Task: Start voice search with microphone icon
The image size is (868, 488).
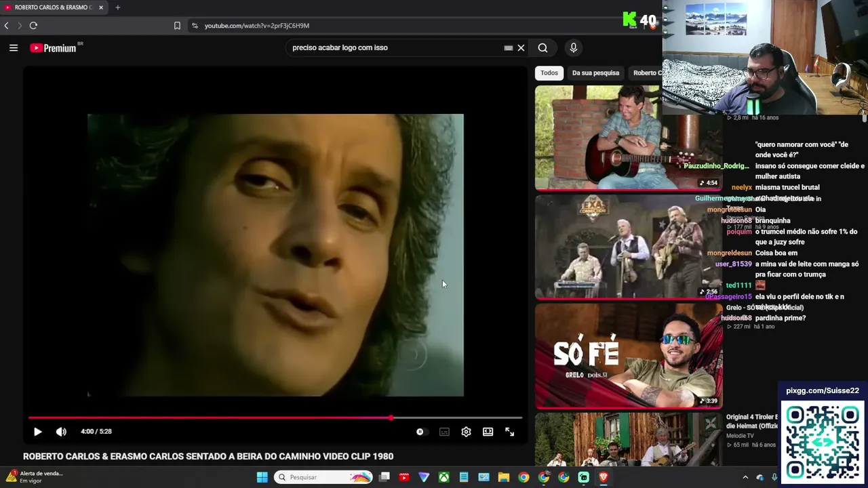Action: [x=573, y=47]
